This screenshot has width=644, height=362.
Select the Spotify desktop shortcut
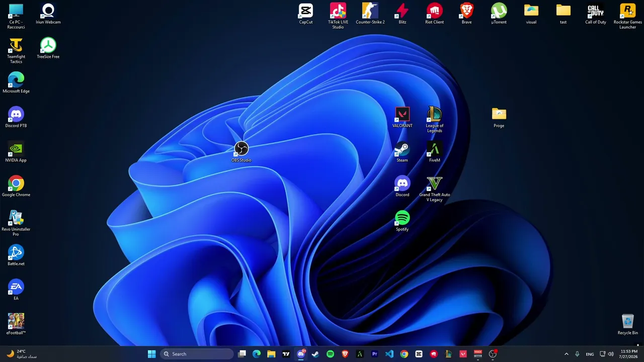pyautogui.click(x=403, y=220)
